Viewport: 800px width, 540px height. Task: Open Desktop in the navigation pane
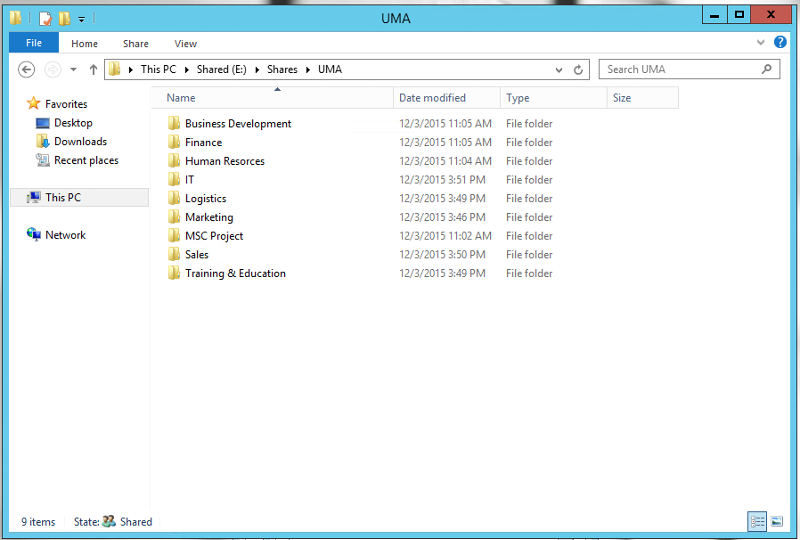click(x=73, y=123)
